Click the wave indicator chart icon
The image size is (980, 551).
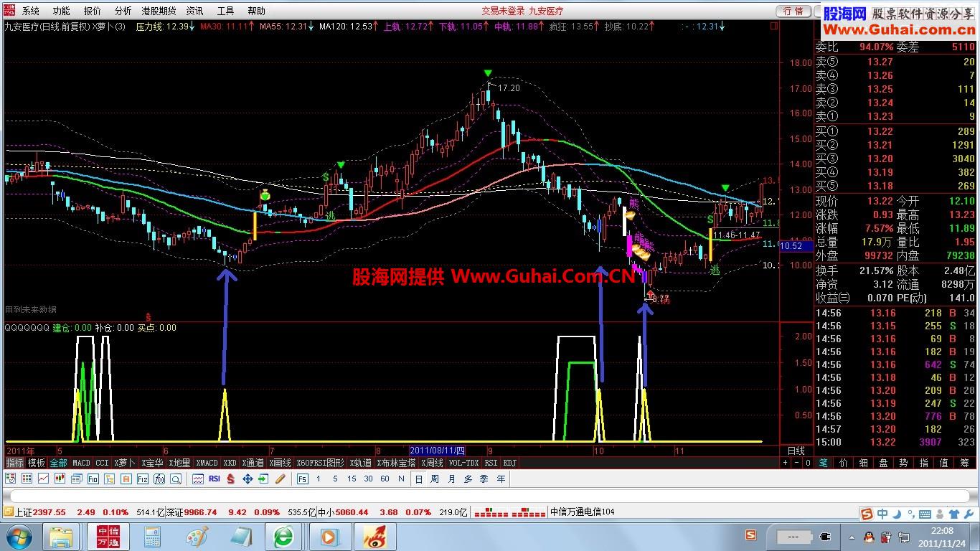pos(197,479)
